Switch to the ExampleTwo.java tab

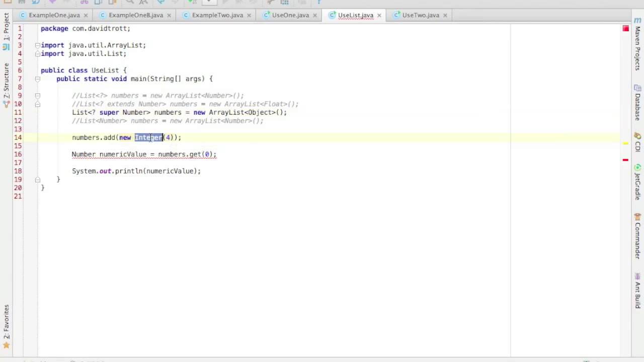click(x=217, y=15)
